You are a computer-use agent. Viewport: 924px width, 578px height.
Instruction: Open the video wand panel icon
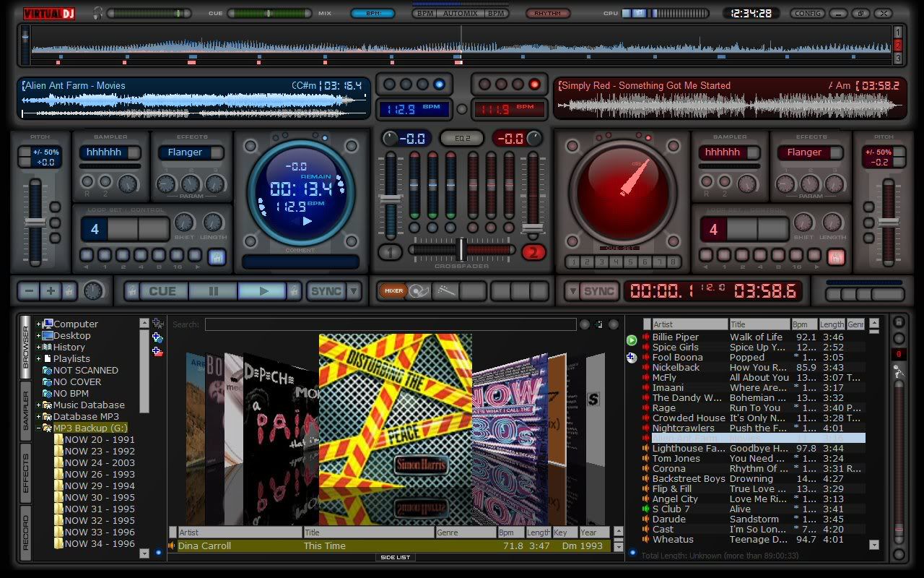pos(445,291)
